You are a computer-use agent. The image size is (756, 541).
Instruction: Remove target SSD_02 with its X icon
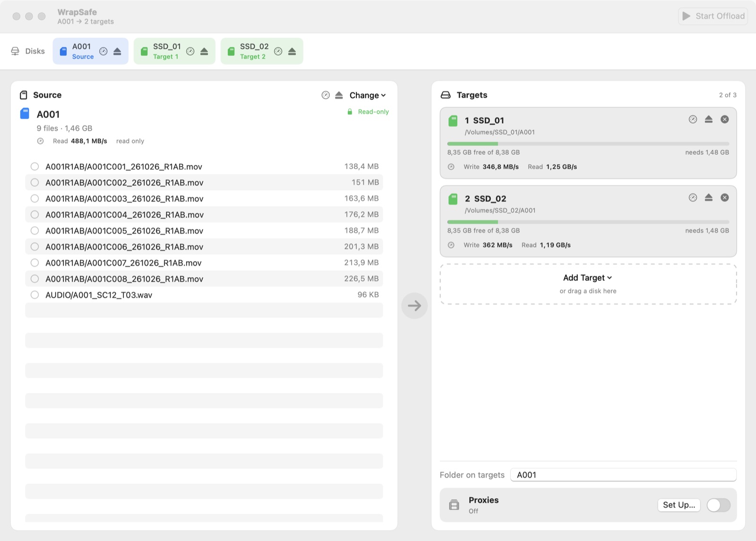click(725, 198)
